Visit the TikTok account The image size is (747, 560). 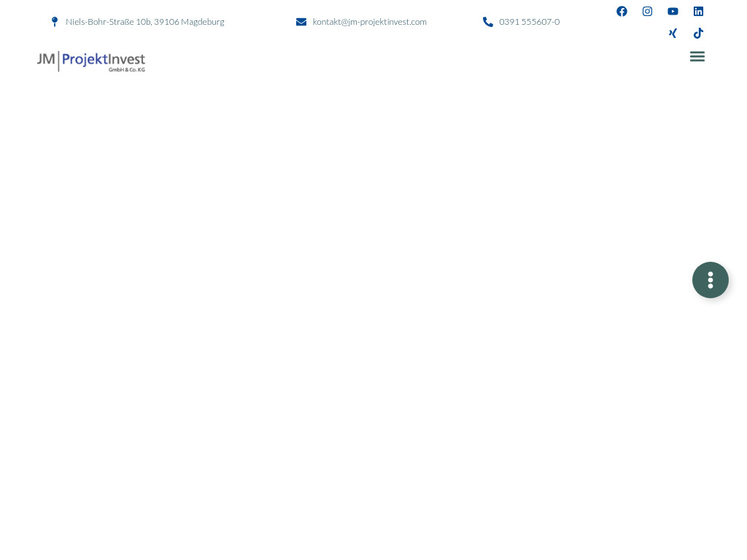click(x=698, y=33)
